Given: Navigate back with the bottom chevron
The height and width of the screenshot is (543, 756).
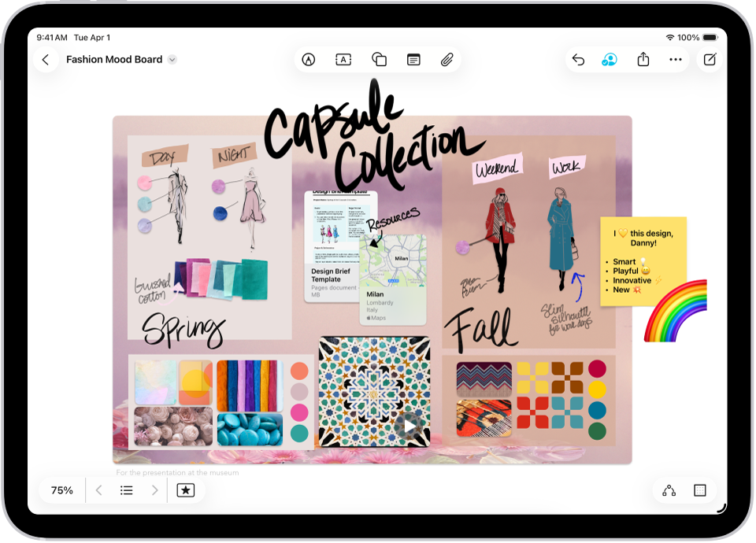Looking at the screenshot, I should point(98,489).
